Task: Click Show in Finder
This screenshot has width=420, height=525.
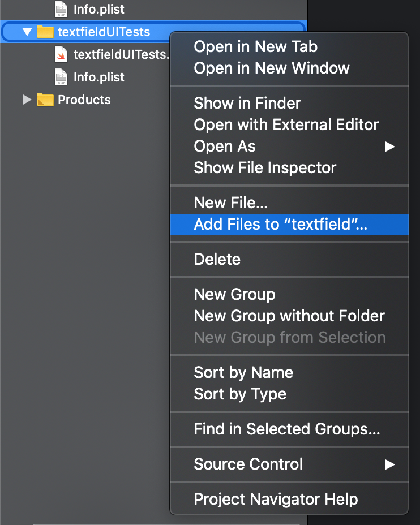Action: tap(247, 103)
